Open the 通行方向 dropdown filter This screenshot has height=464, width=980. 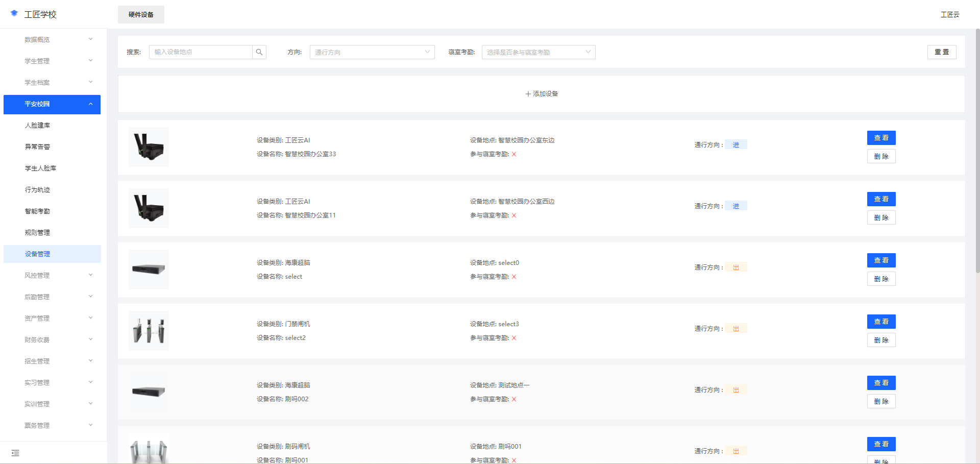(372, 52)
